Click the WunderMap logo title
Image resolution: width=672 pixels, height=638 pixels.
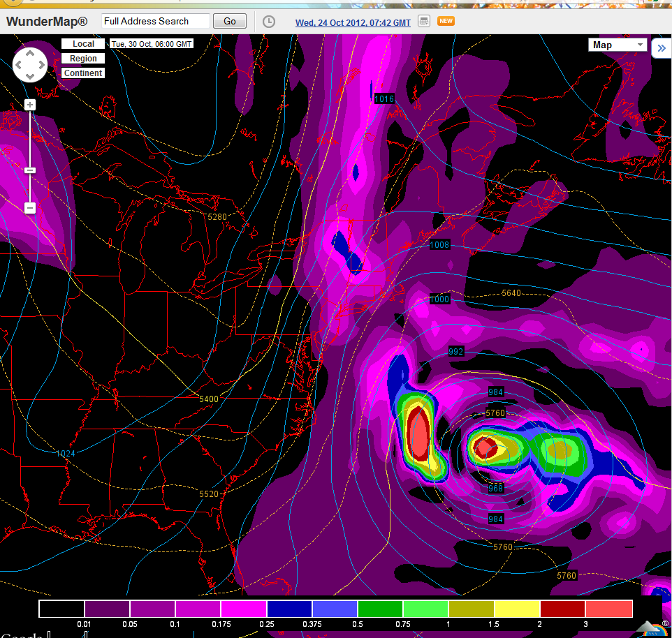[47, 21]
